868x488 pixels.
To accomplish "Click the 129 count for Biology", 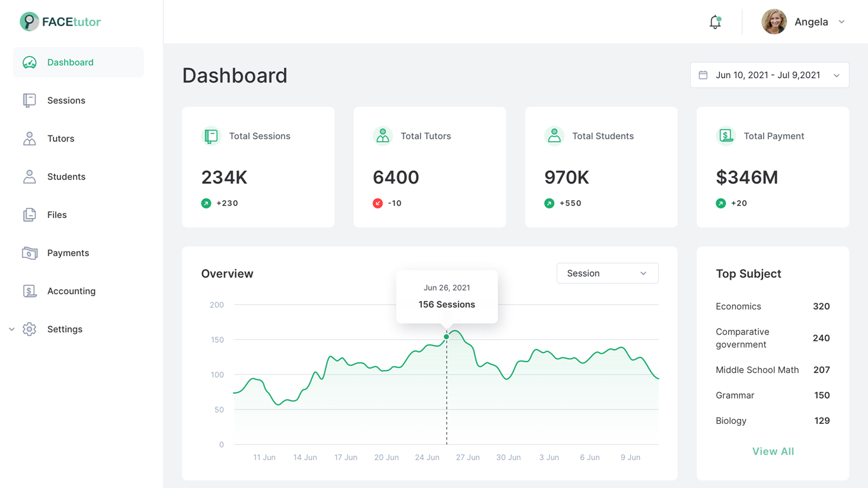I will [822, 421].
